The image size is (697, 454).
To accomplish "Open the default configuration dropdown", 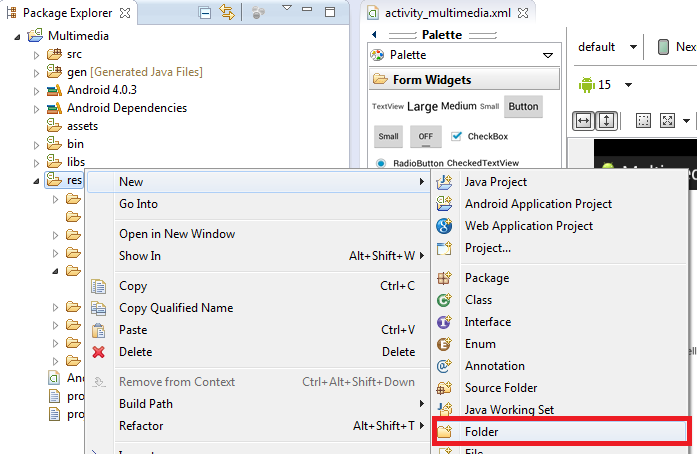I will [608, 47].
